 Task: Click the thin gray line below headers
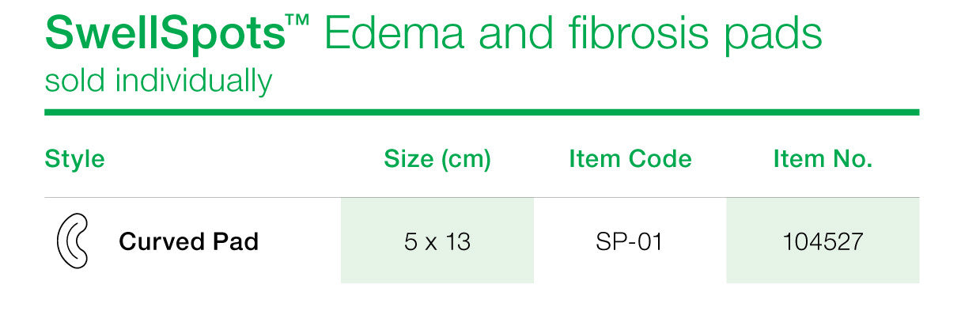[x=482, y=197]
